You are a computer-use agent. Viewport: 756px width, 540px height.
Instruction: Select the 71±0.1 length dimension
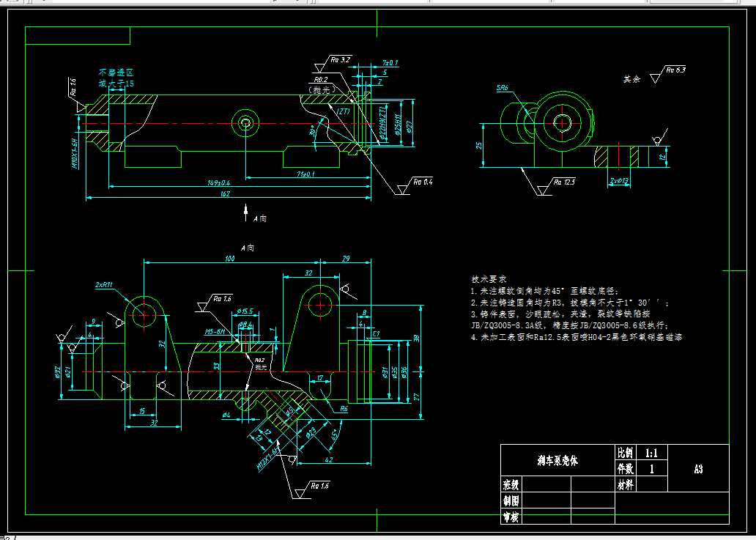pos(305,174)
